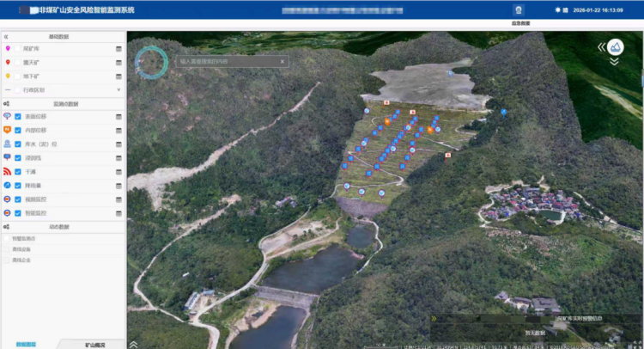Open table list icon for 尾矿库

coord(119,49)
